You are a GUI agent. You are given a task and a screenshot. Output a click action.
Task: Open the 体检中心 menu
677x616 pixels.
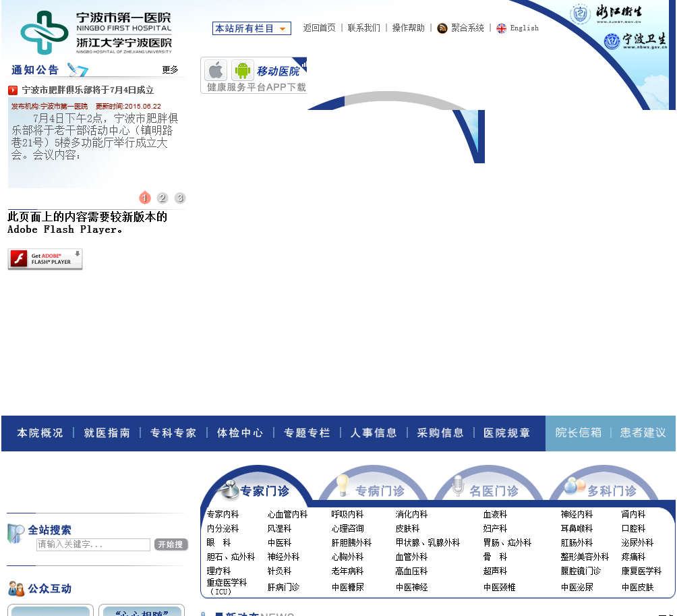point(240,433)
